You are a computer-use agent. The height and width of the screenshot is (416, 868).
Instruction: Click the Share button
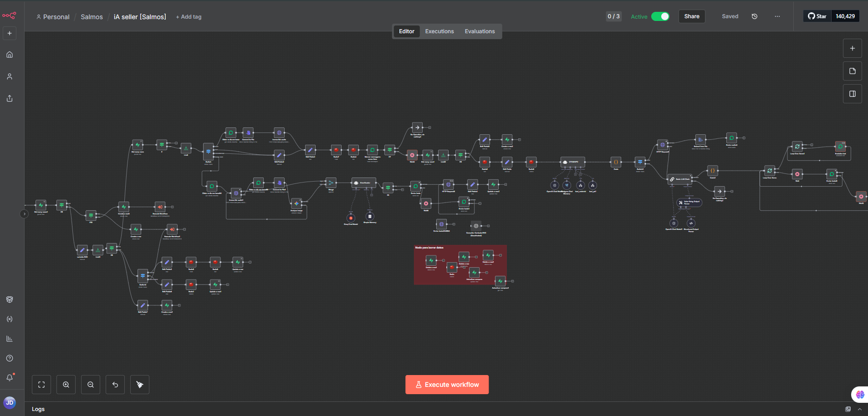tap(691, 16)
